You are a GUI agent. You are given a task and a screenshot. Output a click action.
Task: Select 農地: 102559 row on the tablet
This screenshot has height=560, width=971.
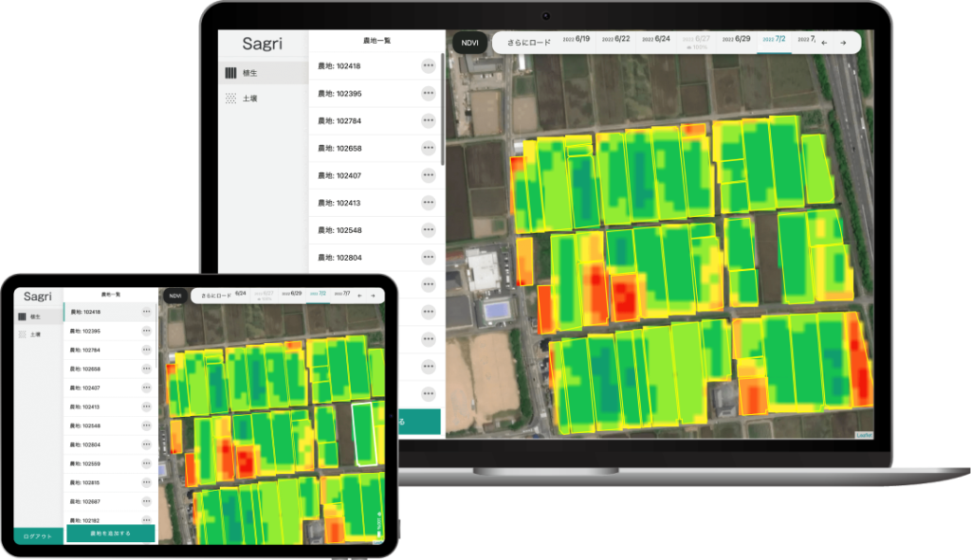[110, 463]
